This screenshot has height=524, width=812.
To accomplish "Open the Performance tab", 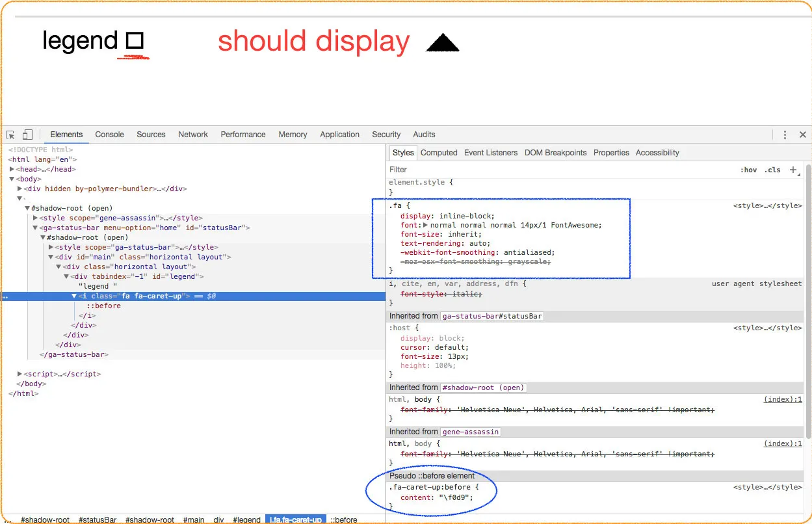I will tap(243, 135).
